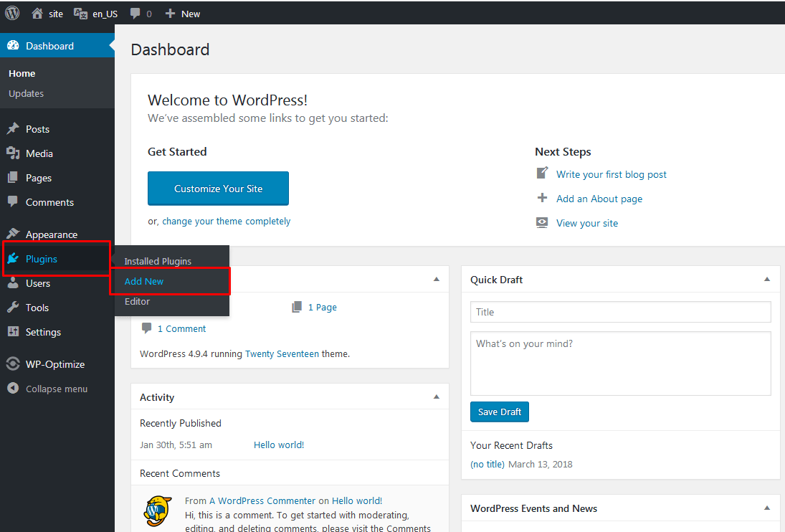Open the (no title) recent draft
Image resolution: width=785 pixels, height=532 pixels.
(487, 464)
